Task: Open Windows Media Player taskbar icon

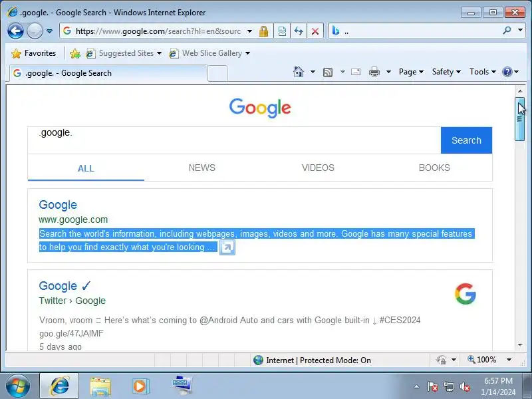Action: click(x=140, y=386)
